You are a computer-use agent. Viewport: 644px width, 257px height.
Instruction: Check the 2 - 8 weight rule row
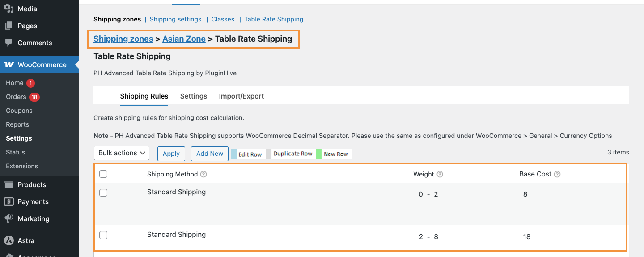coord(103,235)
